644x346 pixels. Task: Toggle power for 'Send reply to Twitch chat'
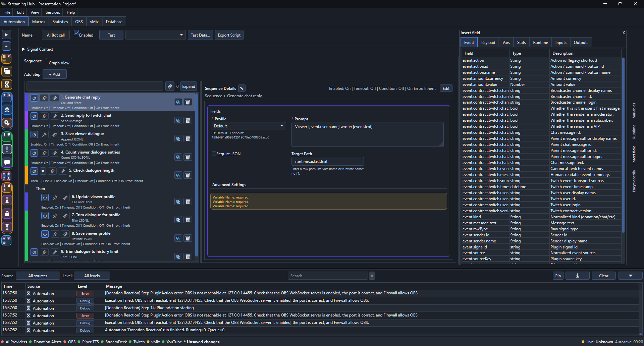click(34, 116)
